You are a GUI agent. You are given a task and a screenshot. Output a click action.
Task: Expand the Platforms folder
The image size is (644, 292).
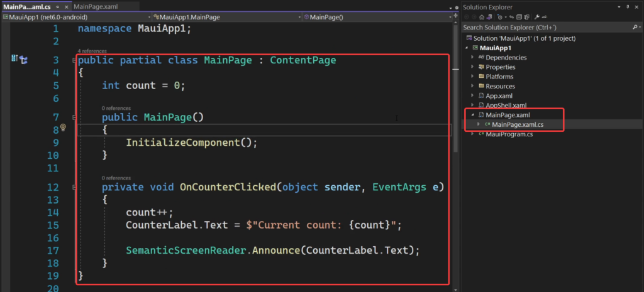[472, 77]
